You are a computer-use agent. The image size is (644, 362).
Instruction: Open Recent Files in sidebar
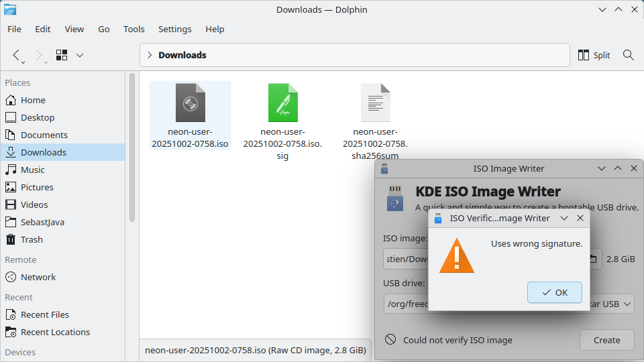coord(44,314)
